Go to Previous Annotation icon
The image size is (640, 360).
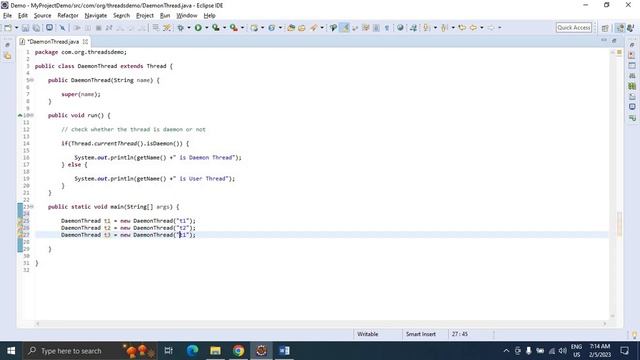coord(444,28)
